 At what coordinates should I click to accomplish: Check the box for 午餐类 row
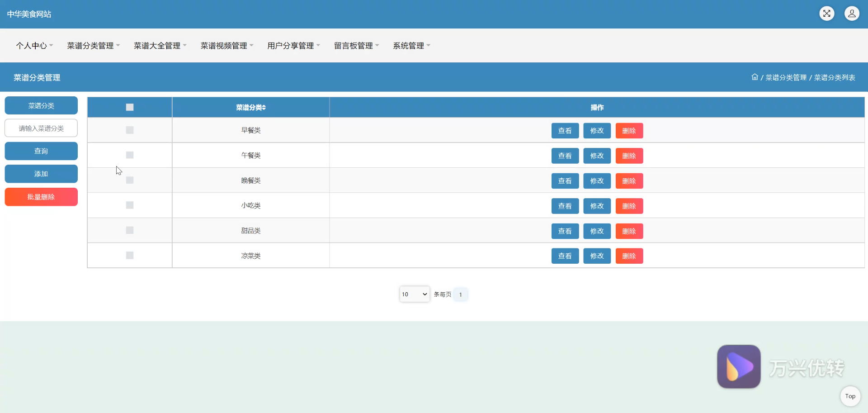coord(130,155)
